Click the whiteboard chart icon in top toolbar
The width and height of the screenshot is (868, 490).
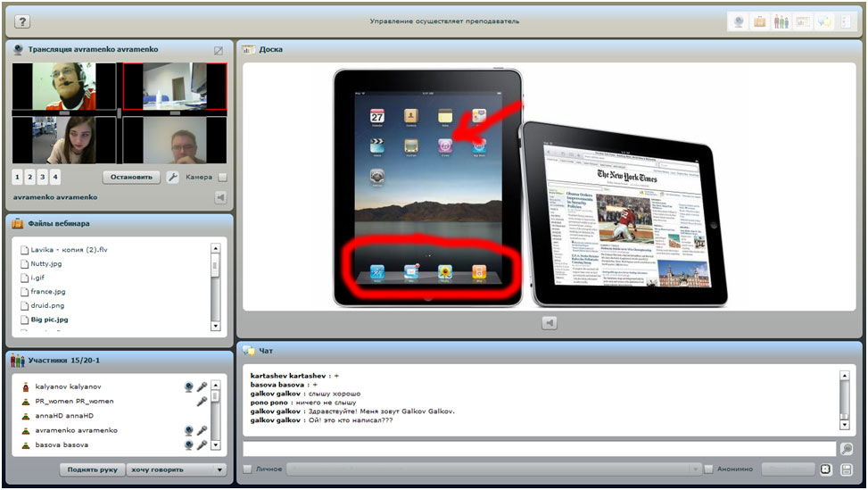tap(803, 21)
